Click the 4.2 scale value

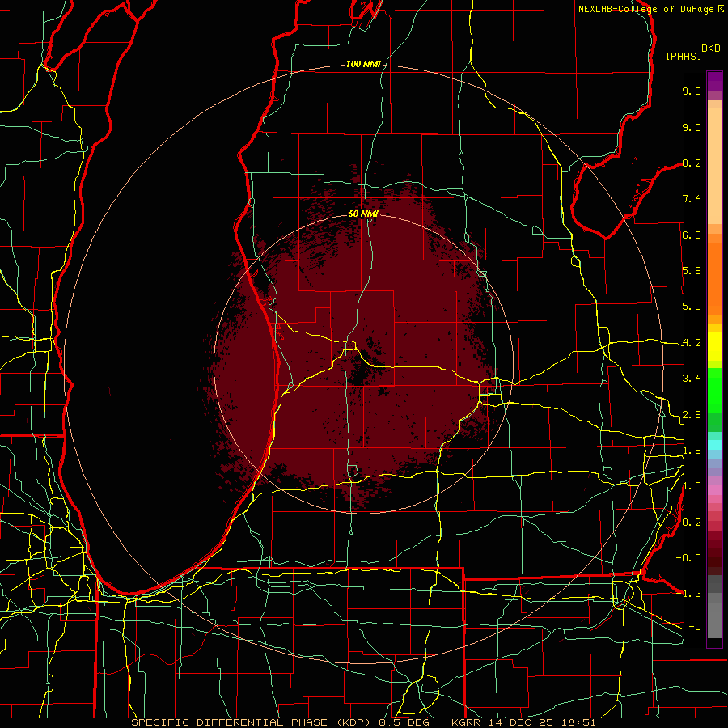(692, 343)
